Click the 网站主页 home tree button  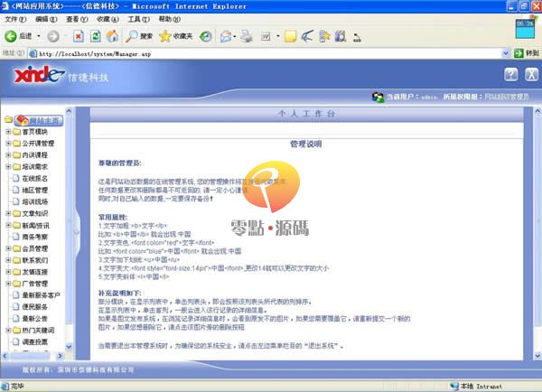(39, 121)
